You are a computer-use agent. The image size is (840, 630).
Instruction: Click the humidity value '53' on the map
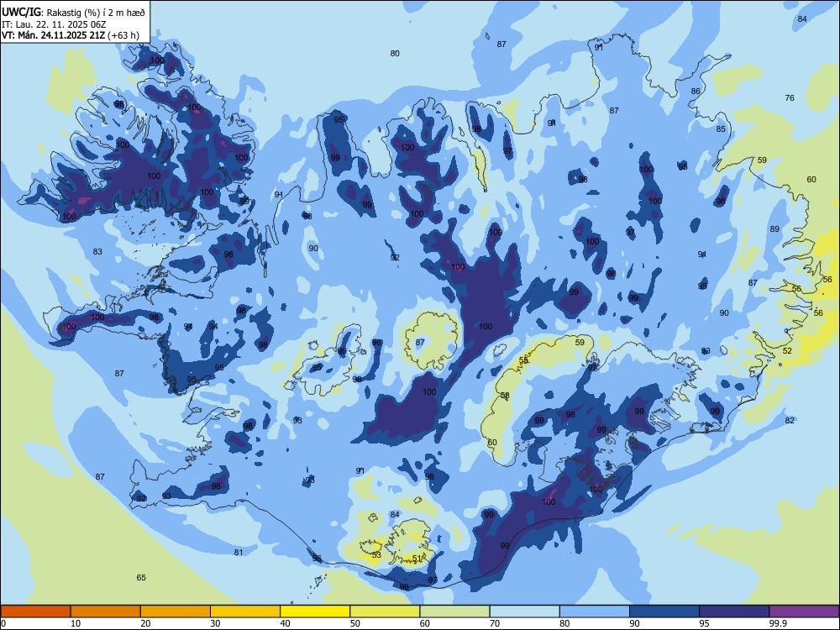[x=376, y=555]
